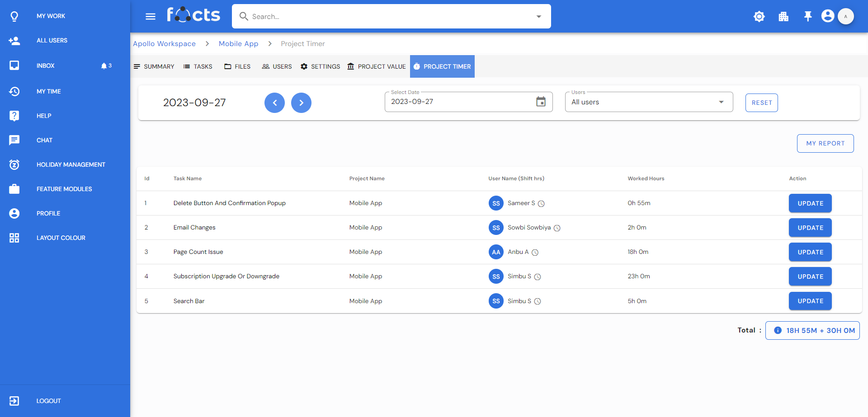Go to next day with right arrow
868x417 pixels.
tap(301, 103)
